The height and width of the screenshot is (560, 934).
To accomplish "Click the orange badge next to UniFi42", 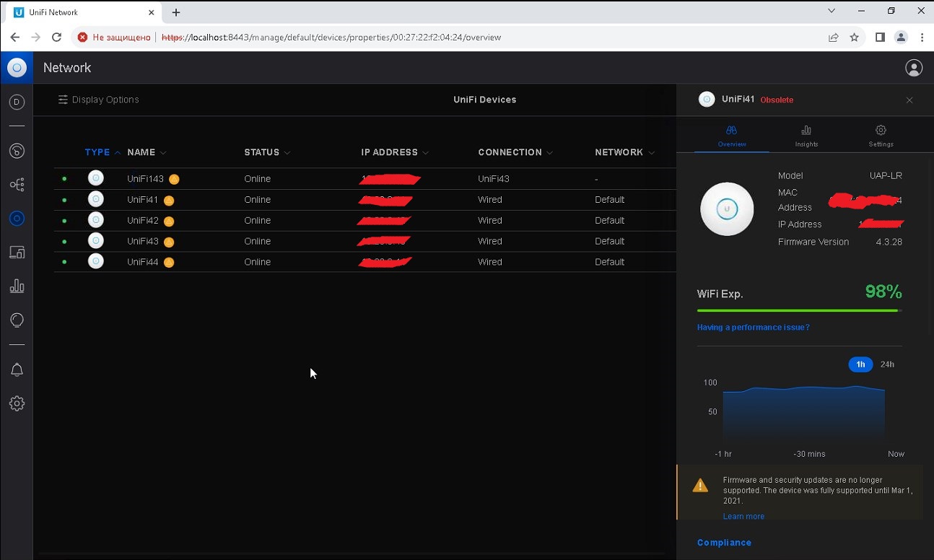I will (168, 221).
